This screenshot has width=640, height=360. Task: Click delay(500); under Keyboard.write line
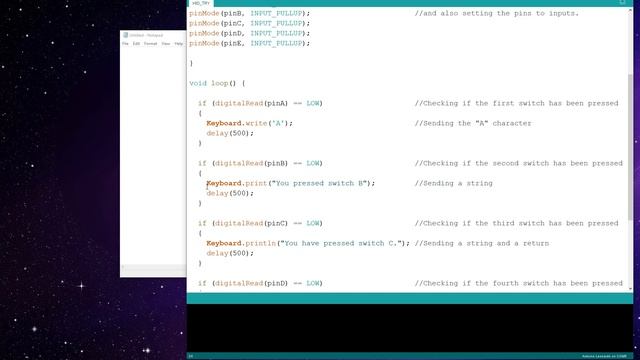tap(230, 133)
